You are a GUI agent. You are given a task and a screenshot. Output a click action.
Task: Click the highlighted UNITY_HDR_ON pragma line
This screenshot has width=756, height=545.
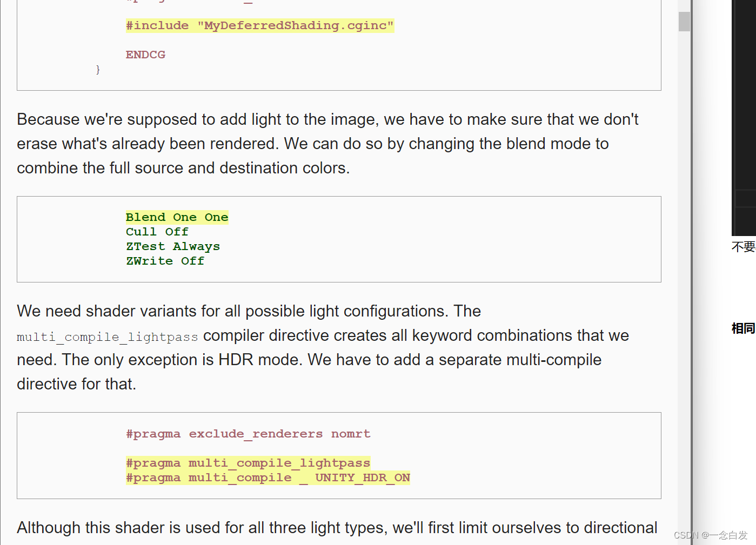pyautogui.click(x=267, y=477)
